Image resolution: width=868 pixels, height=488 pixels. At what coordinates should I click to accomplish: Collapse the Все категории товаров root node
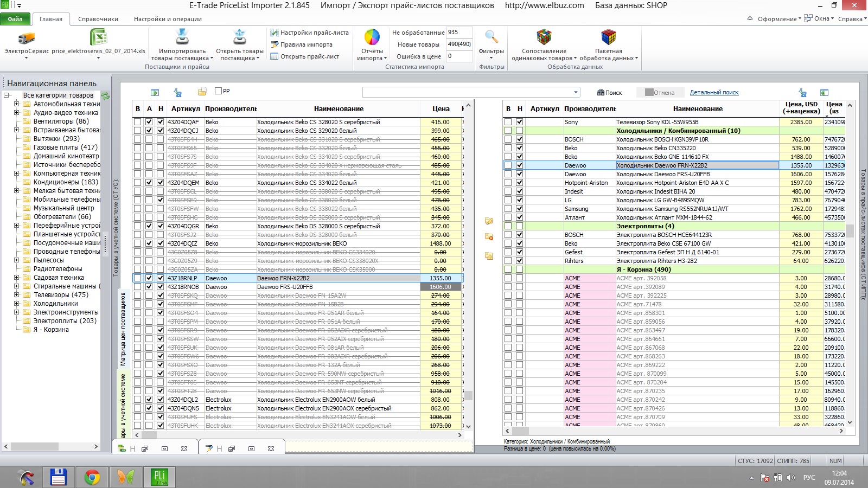[7, 95]
